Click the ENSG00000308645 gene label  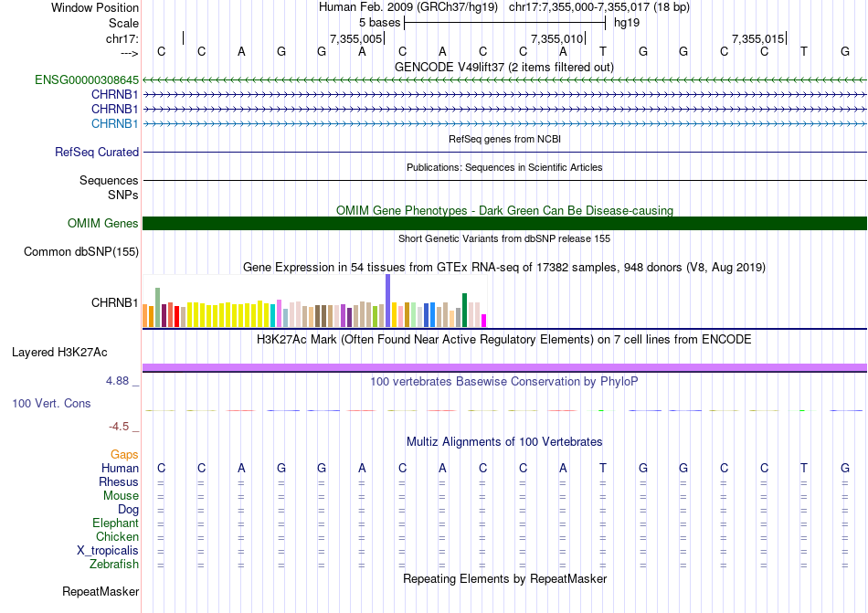click(x=87, y=80)
